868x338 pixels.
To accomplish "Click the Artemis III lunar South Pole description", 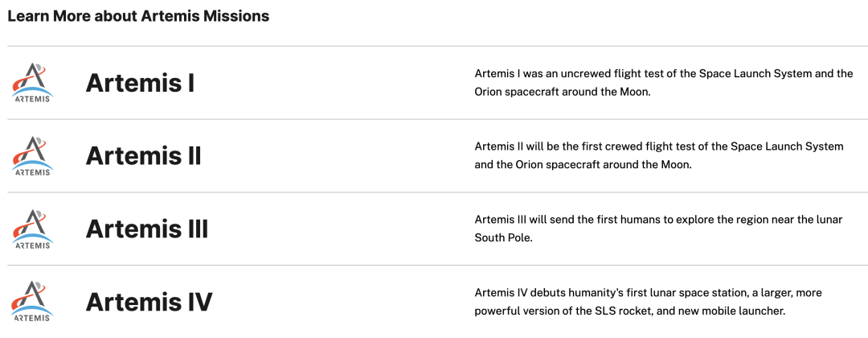I will (657, 229).
